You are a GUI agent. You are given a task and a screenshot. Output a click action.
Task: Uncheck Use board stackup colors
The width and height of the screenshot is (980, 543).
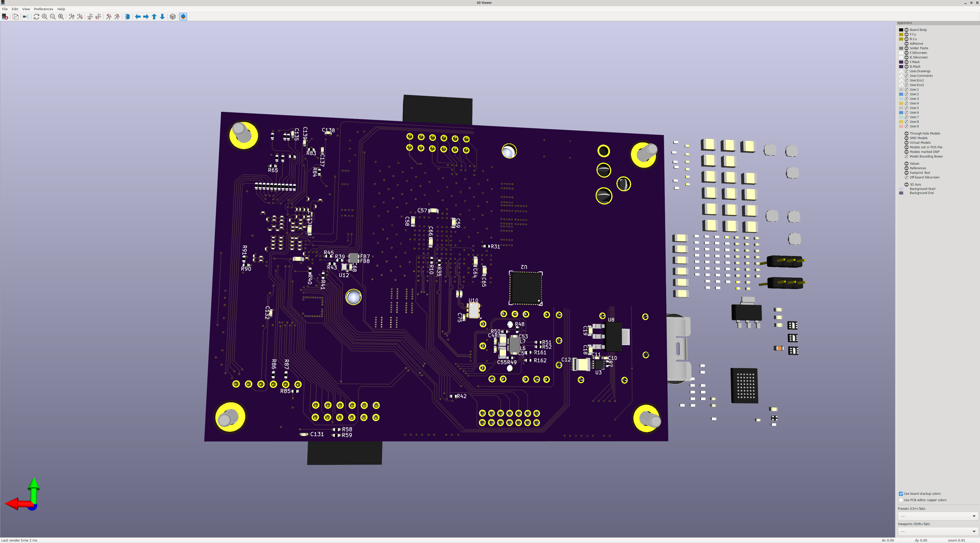click(900, 493)
